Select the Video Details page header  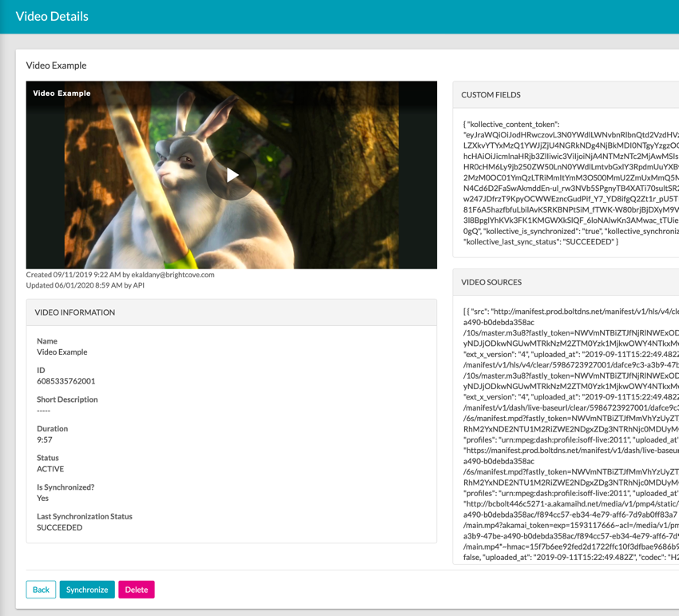(x=52, y=16)
